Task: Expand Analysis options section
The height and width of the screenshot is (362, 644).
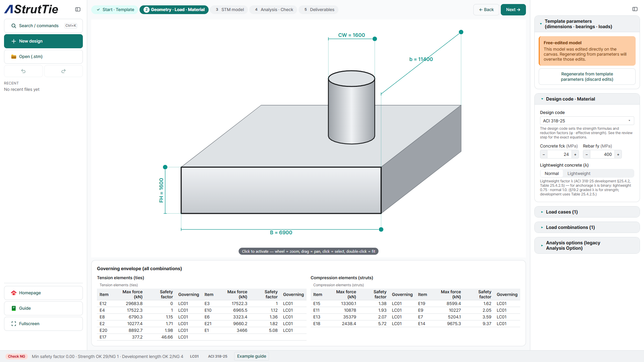Action: (587, 245)
